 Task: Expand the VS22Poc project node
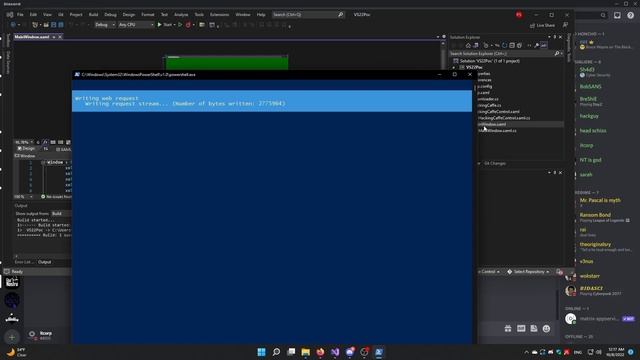(453, 67)
